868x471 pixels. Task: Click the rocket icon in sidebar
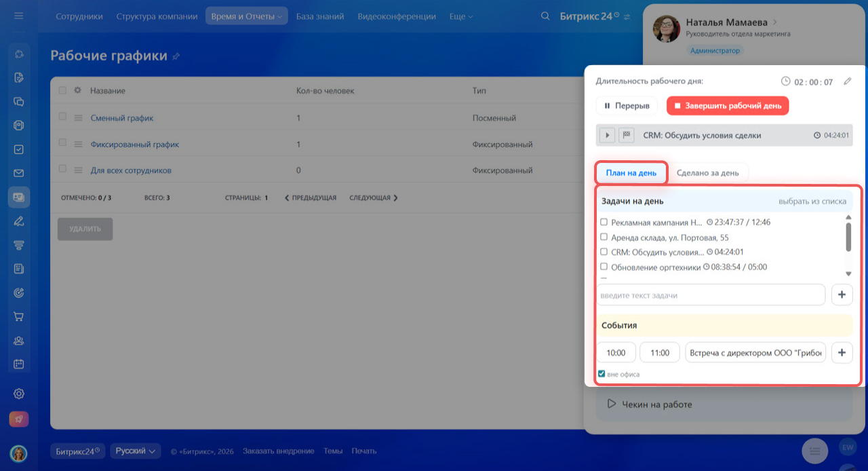click(19, 419)
